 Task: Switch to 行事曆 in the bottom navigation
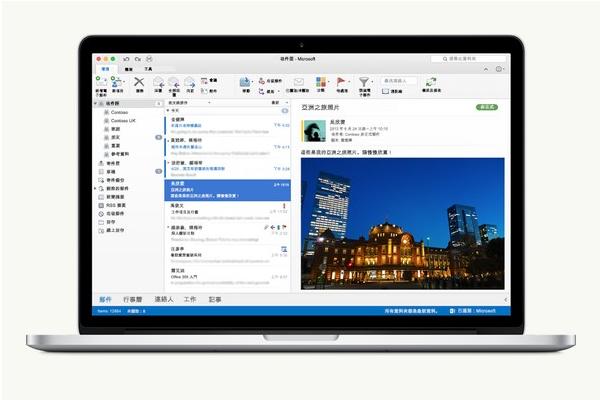[133, 299]
